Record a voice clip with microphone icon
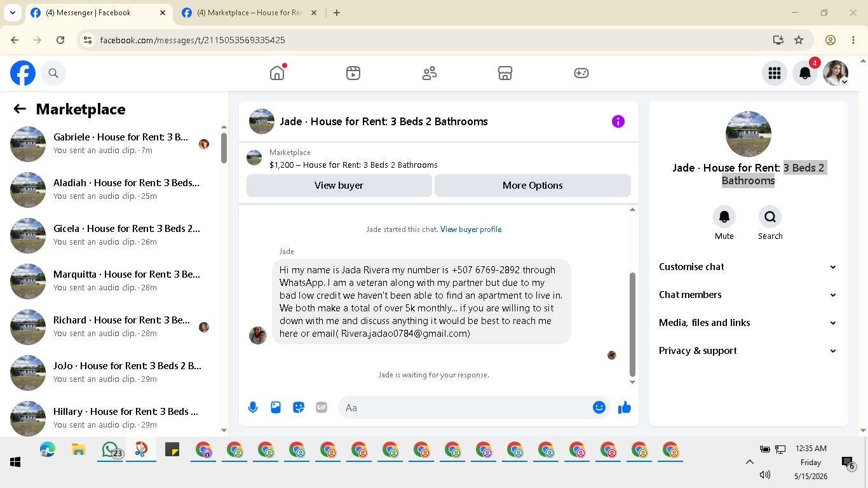 click(x=253, y=407)
